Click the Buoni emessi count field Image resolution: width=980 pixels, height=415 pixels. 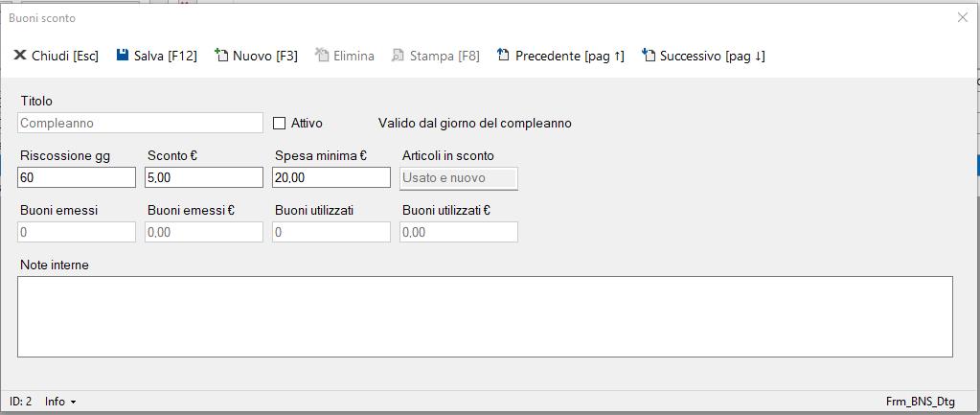[x=77, y=232]
